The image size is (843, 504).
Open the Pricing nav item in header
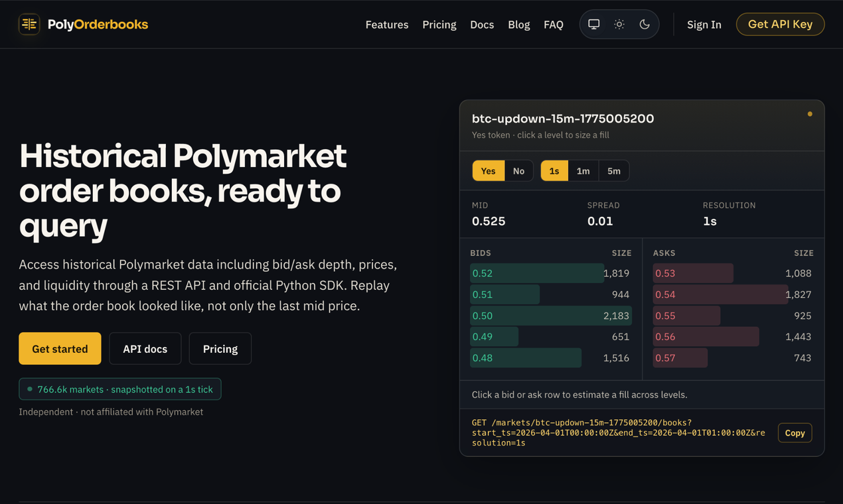tap(439, 25)
